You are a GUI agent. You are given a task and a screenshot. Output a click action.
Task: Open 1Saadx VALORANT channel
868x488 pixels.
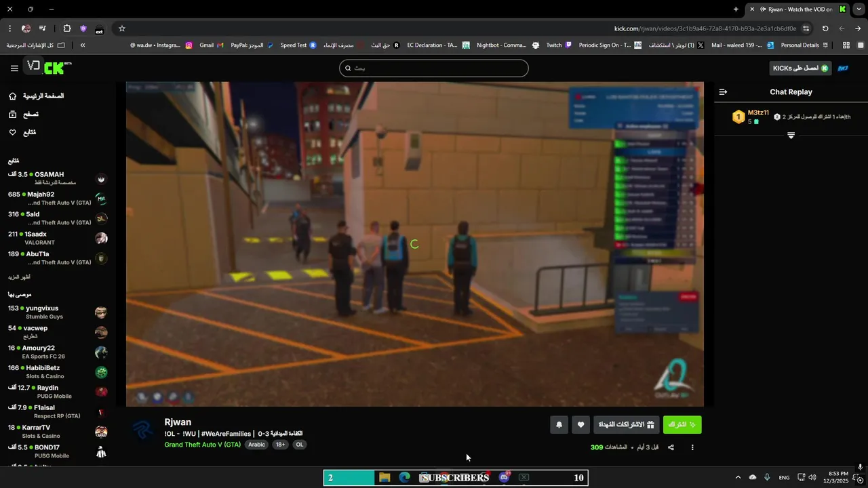[58, 238]
